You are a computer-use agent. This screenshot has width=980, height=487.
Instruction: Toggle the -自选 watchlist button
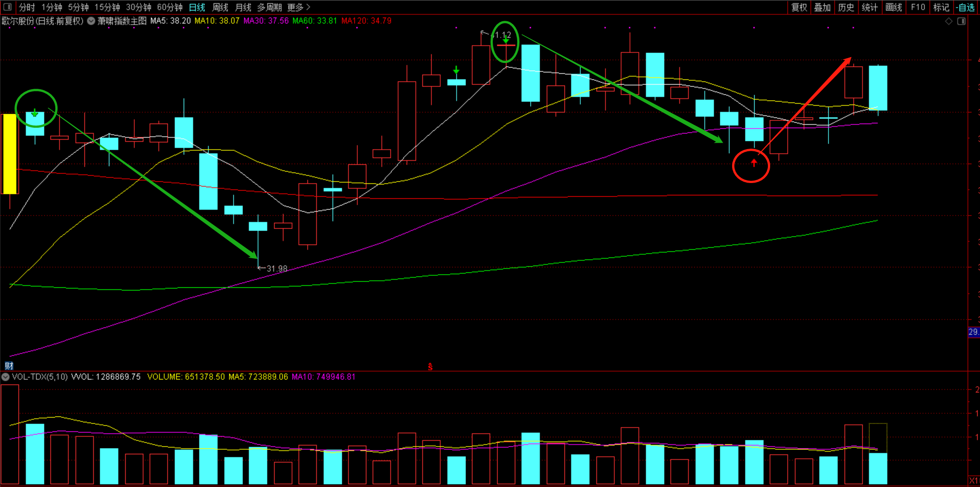coord(965,7)
